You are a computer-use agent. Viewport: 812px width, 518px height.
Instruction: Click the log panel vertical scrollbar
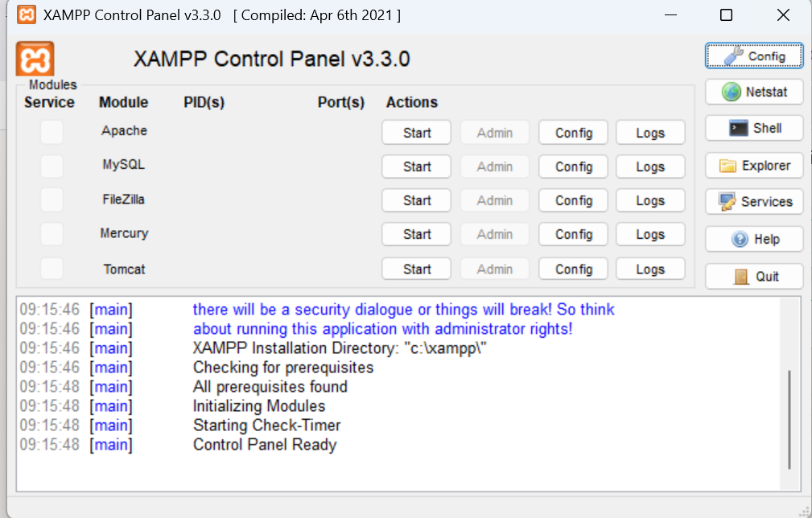[x=789, y=419]
